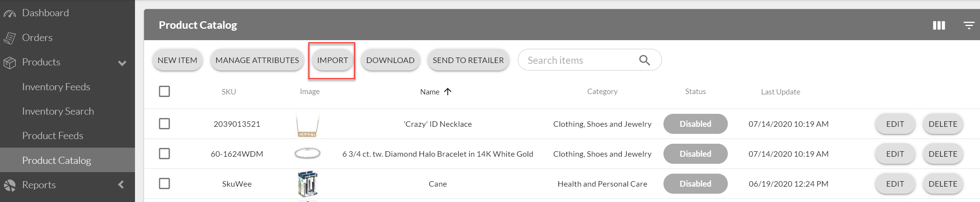Click the Reports pie chart icon

pos(9,185)
